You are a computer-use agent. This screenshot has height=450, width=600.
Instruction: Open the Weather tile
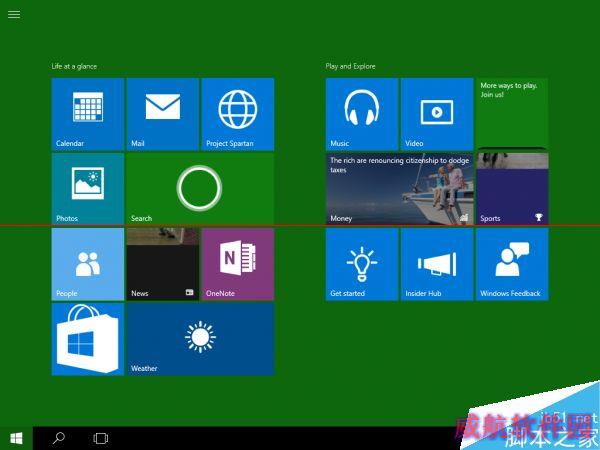[200, 339]
